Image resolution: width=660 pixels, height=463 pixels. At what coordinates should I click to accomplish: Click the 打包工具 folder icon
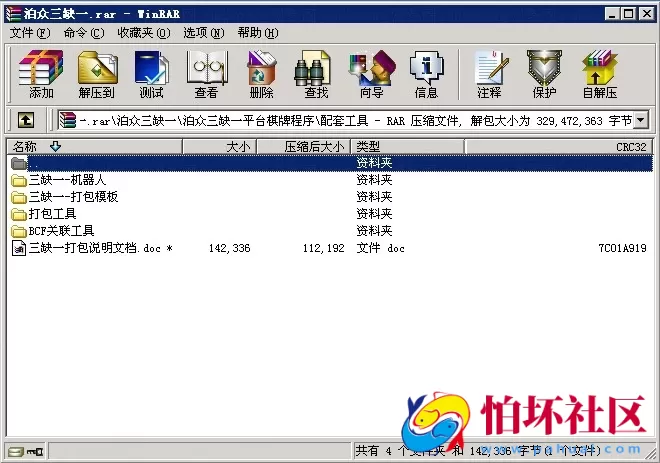19,214
